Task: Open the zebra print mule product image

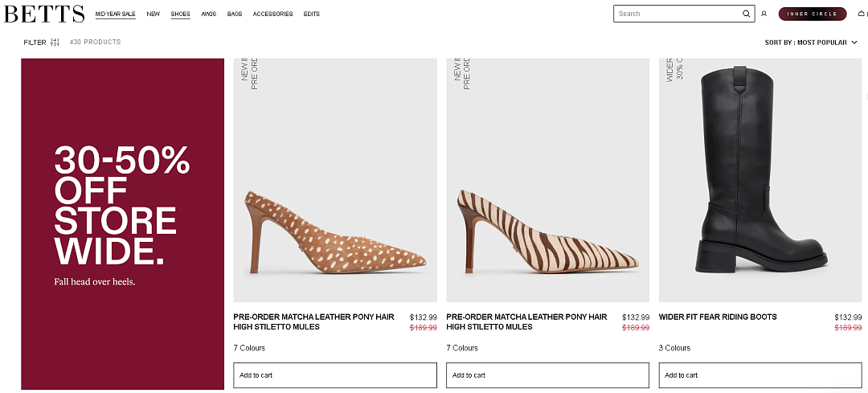Action: [547, 180]
